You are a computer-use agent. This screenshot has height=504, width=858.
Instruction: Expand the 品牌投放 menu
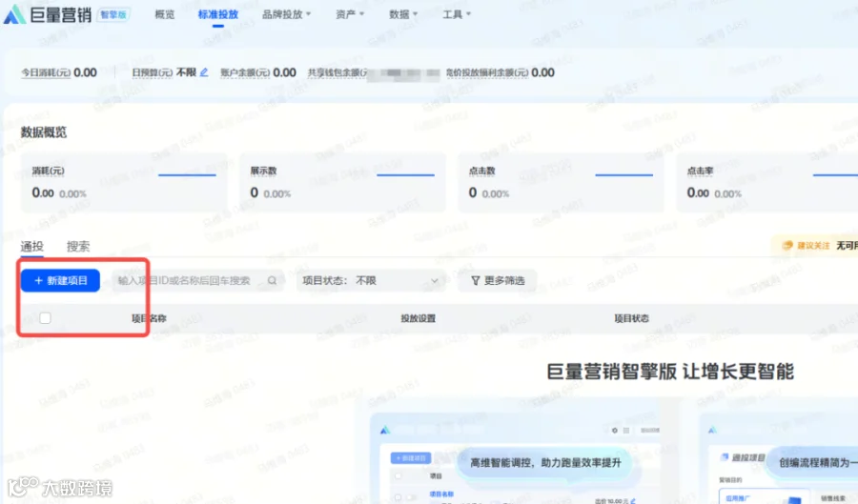(286, 14)
